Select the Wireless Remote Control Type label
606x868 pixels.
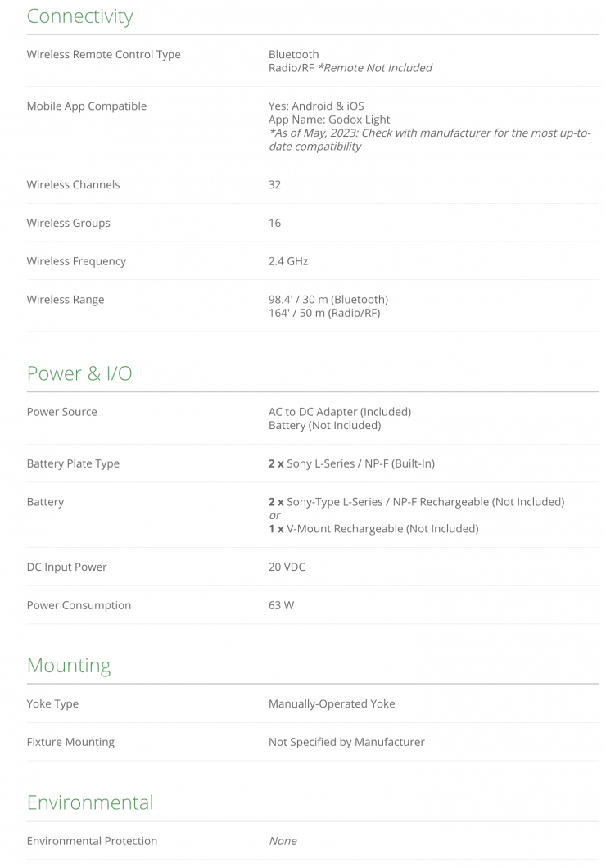103,54
